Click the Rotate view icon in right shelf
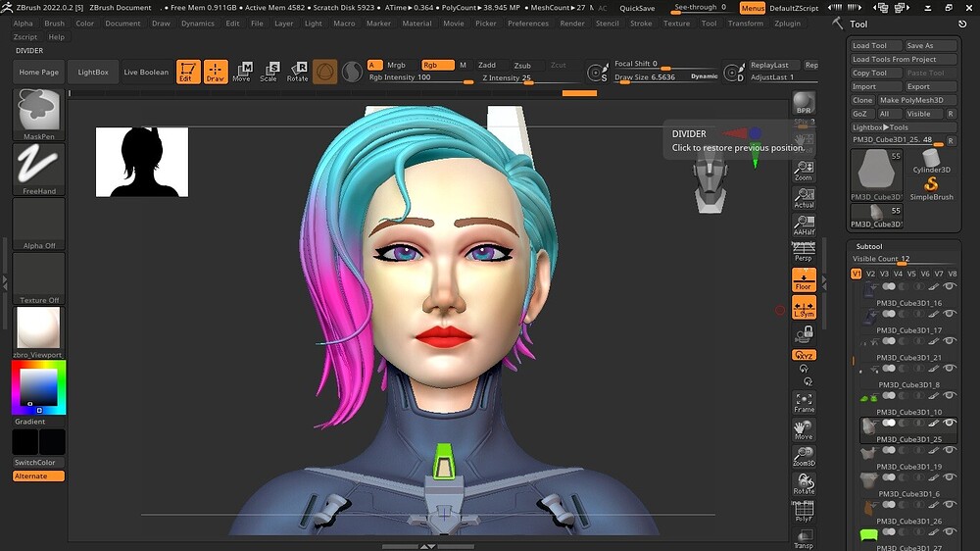This screenshot has width=980, height=551. point(804,483)
